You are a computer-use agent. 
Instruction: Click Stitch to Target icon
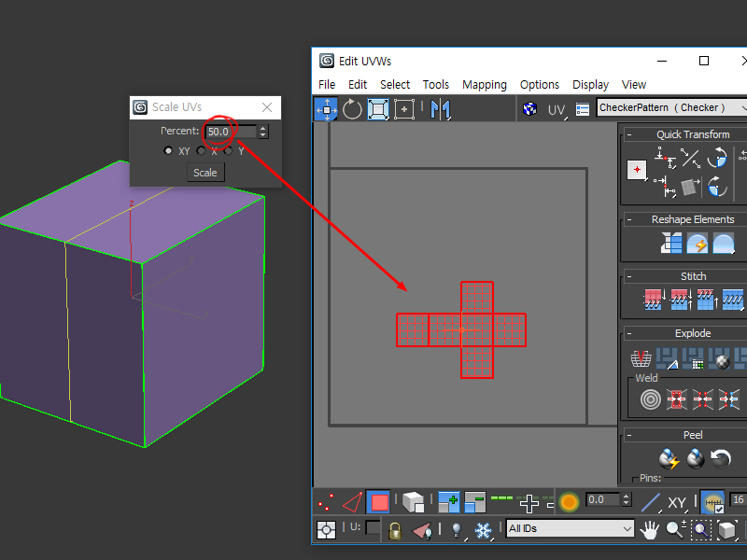pyautogui.click(x=655, y=300)
